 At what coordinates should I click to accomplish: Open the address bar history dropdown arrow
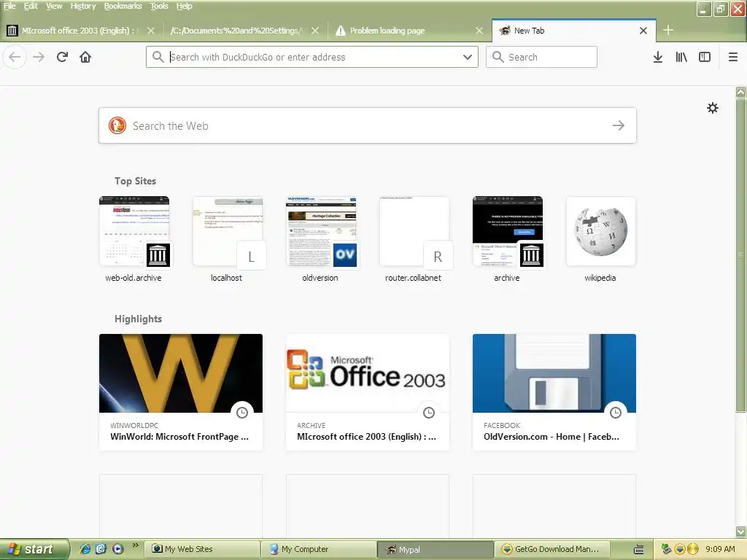pyautogui.click(x=468, y=57)
